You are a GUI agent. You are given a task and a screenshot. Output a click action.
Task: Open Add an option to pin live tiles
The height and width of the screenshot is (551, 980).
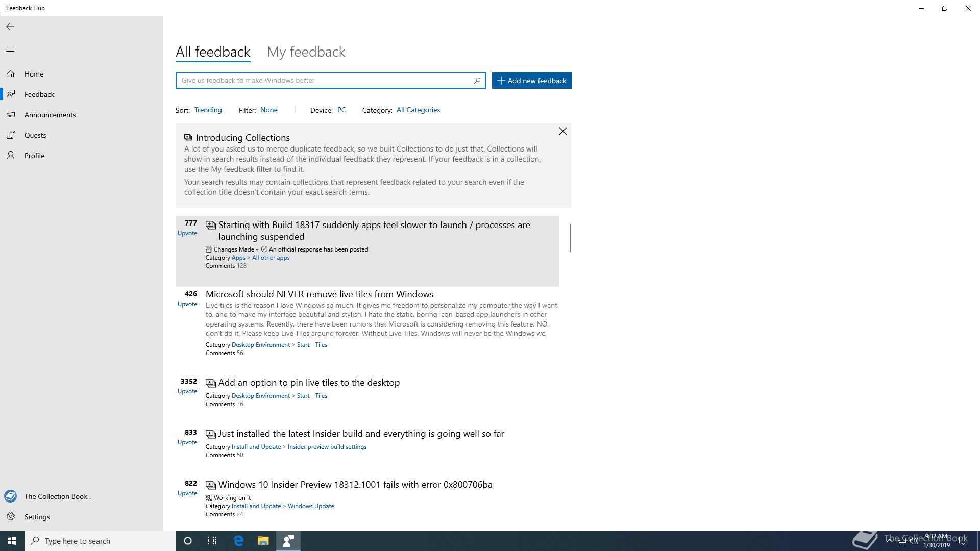309,383
